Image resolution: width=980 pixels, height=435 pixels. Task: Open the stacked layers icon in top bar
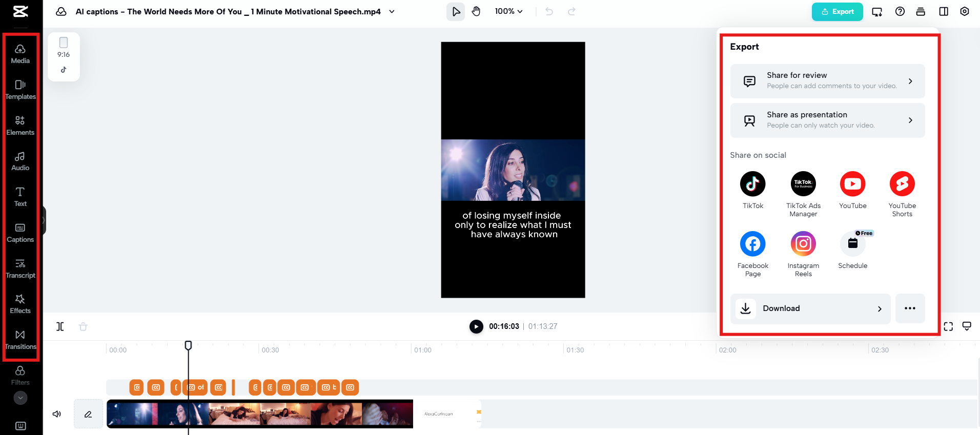921,11
